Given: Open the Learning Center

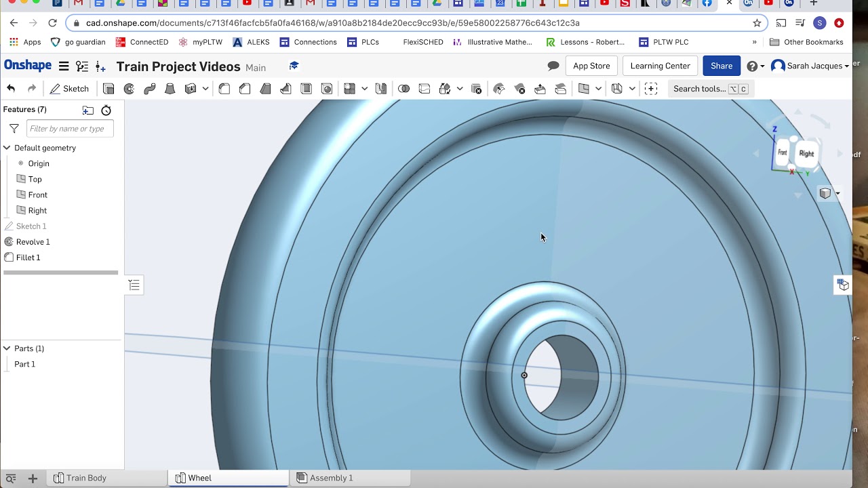Looking at the screenshot, I should click(660, 66).
